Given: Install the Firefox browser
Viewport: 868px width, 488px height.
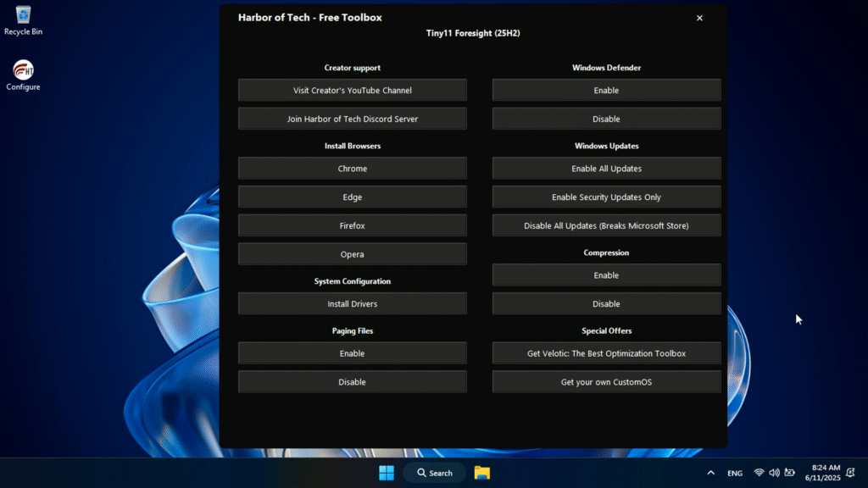Looking at the screenshot, I should (x=353, y=225).
